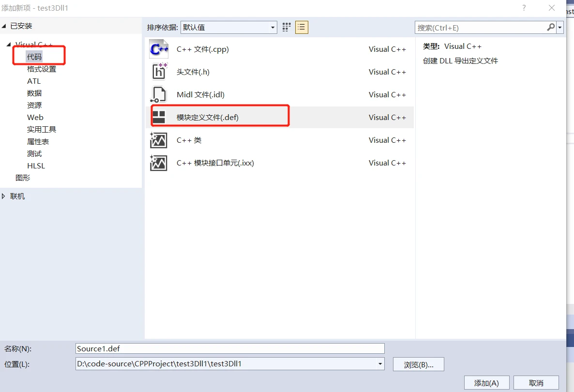Click the 添加(A) button
This screenshot has height=392, width=574.
[x=486, y=383]
